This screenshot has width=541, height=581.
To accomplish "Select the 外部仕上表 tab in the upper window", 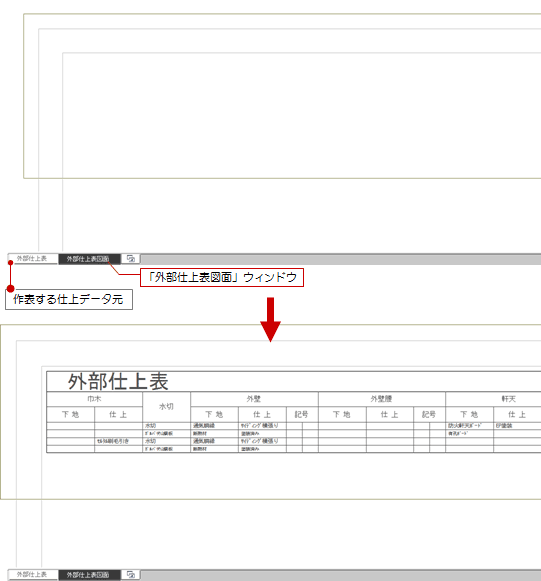I will (x=32, y=259).
